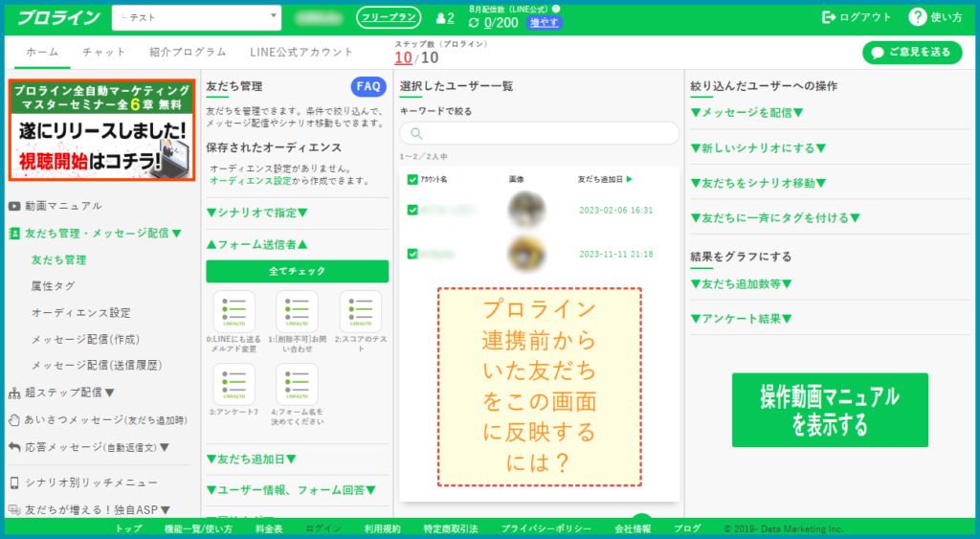This screenshot has height=539, width=980.
Task: Open the 紹介プログラム tab
Action: coord(188,53)
